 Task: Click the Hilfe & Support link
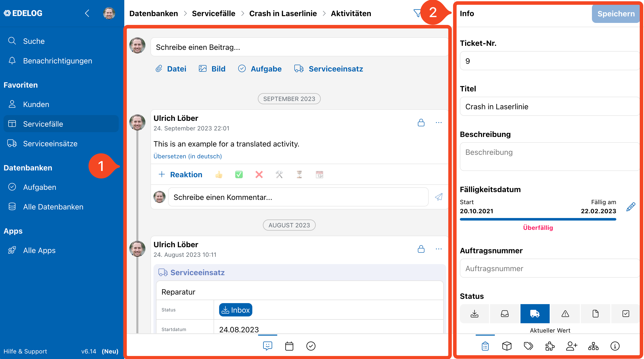pyautogui.click(x=25, y=351)
